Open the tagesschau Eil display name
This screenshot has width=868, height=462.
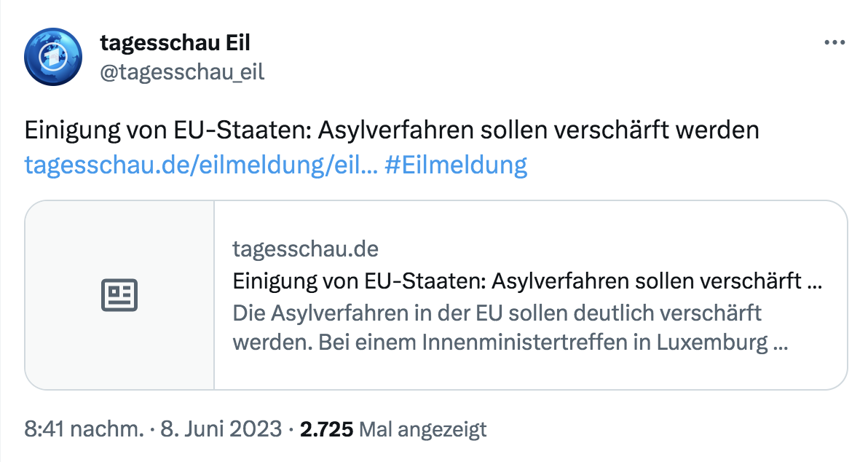pos(175,43)
